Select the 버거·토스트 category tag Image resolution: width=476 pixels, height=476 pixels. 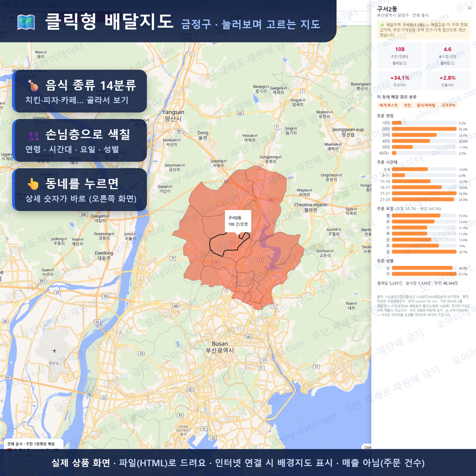(x=388, y=106)
